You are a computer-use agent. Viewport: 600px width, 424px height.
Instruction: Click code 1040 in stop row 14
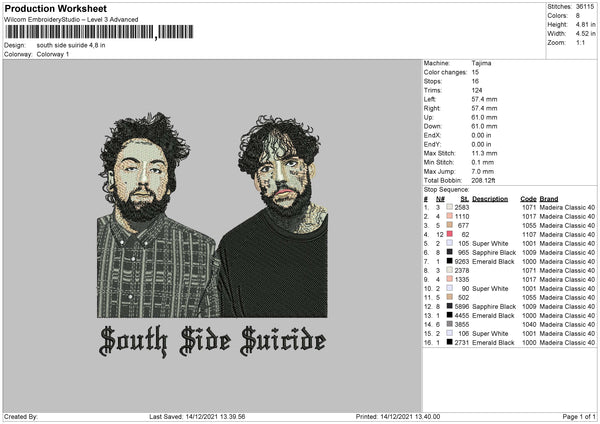[x=529, y=324]
